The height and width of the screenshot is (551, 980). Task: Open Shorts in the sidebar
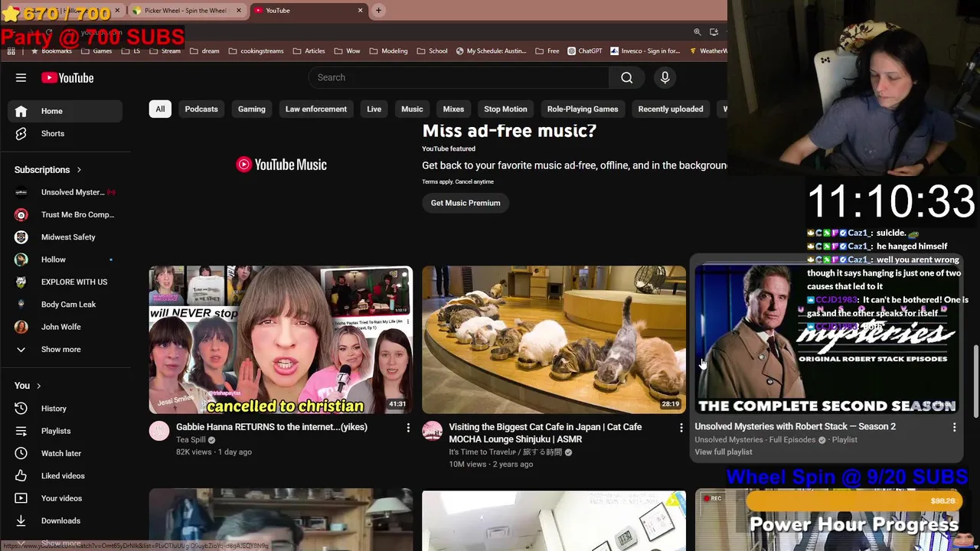[65, 133]
